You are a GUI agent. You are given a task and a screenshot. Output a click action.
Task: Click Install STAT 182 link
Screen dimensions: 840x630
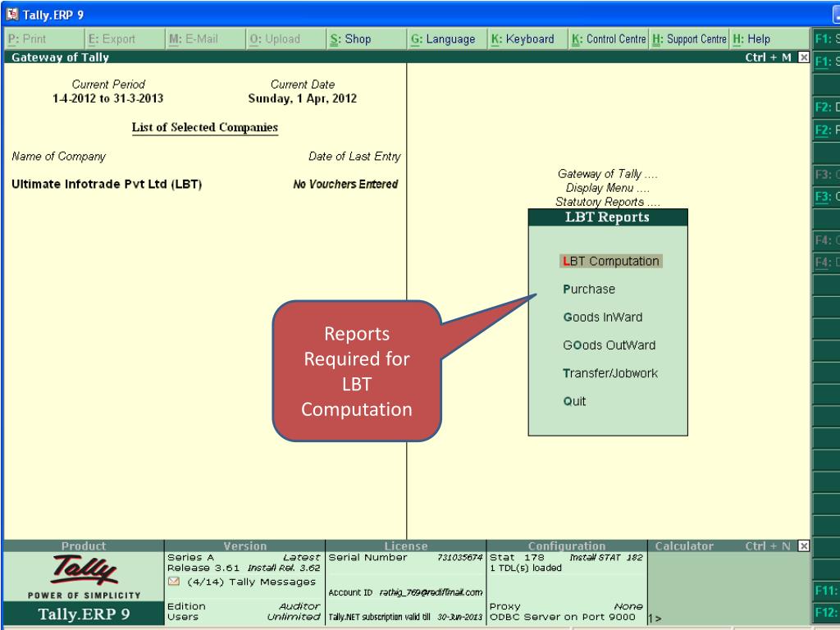tap(606, 558)
